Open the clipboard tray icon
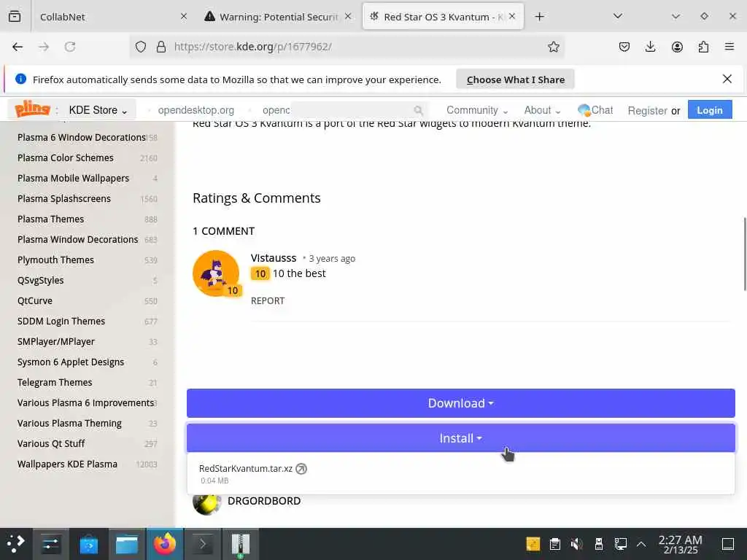The height and width of the screenshot is (560, 747). point(555,544)
